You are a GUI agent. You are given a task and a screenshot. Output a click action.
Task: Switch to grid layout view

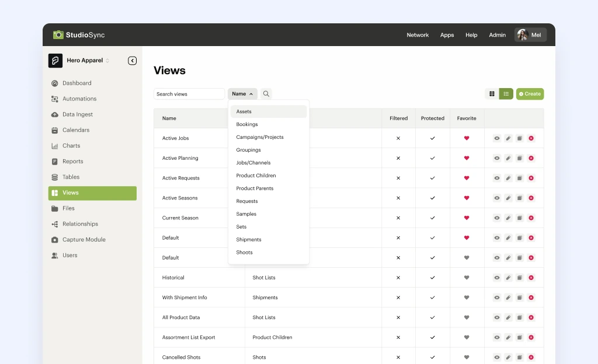pyautogui.click(x=492, y=94)
